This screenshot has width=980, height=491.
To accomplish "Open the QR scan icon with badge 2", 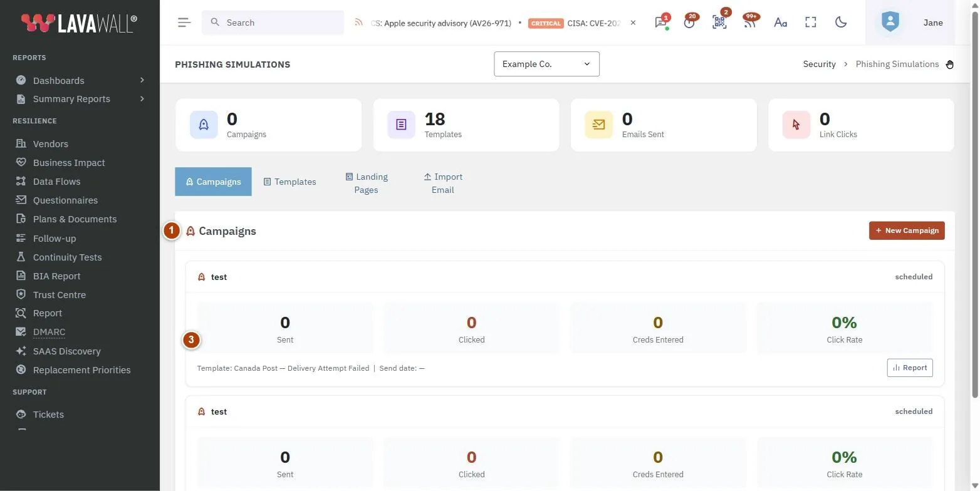I will [x=719, y=23].
